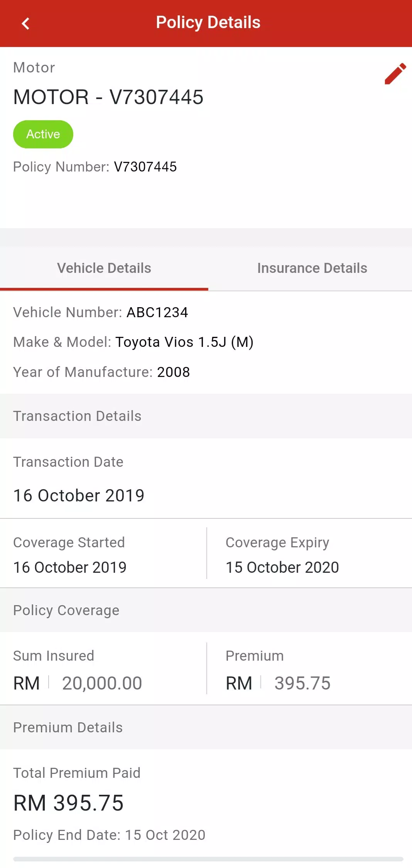This screenshot has width=412, height=868.
Task: Select the Vehicle Details tab
Action: (x=104, y=268)
